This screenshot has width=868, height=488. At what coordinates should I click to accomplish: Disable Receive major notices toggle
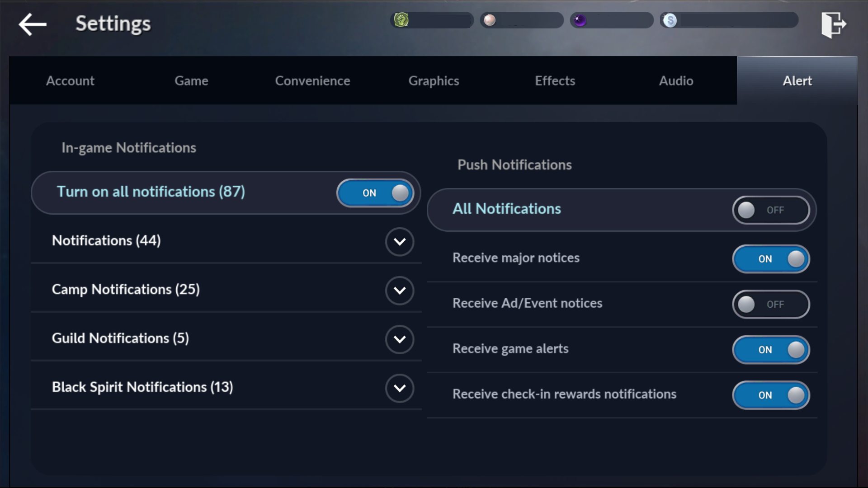point(771,259)
